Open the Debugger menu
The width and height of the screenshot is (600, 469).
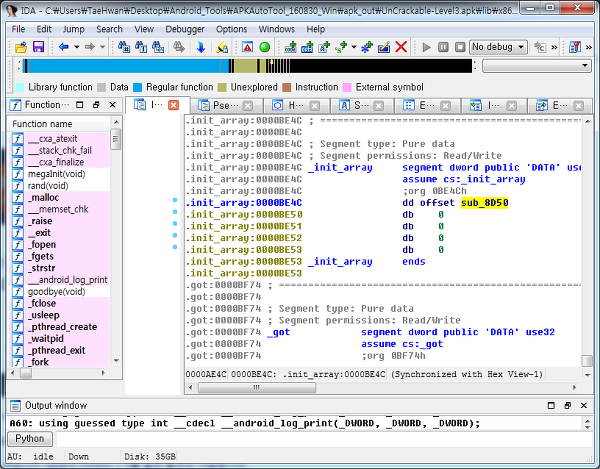tap(185, 29)
